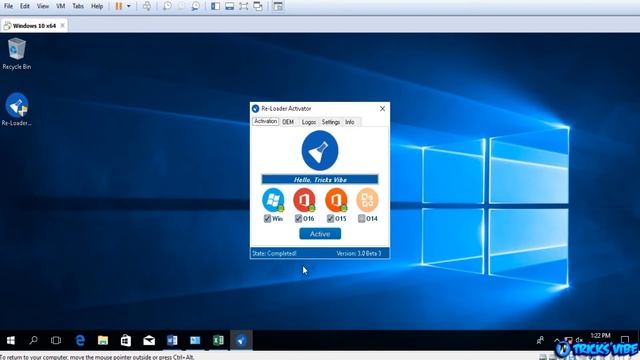Open Word from the taskbar
Image resolution: width=640 pixels, height=360 pixels.
[x=172, y=340]
